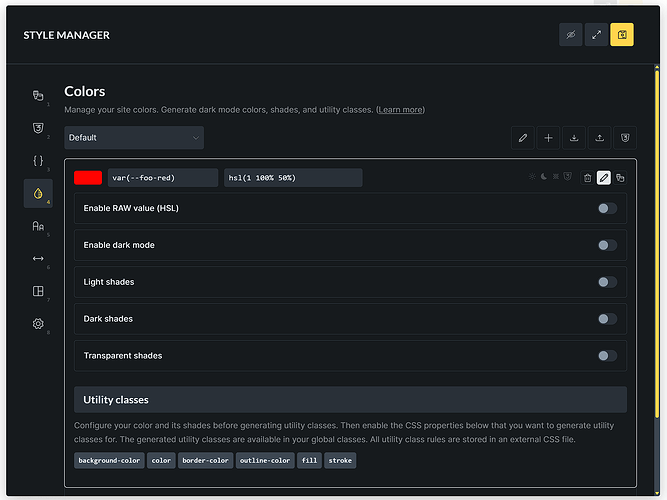Open the Typography section in the sidebar

[38, 227]
